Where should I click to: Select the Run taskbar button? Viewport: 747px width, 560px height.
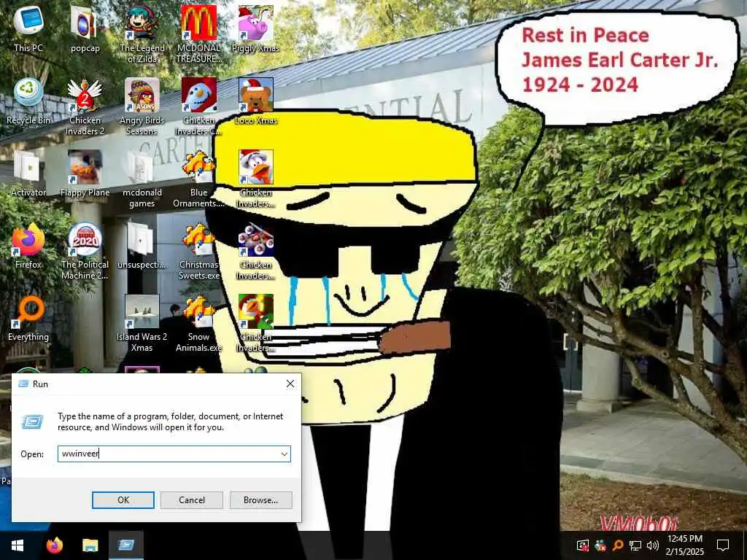[126, 545]
